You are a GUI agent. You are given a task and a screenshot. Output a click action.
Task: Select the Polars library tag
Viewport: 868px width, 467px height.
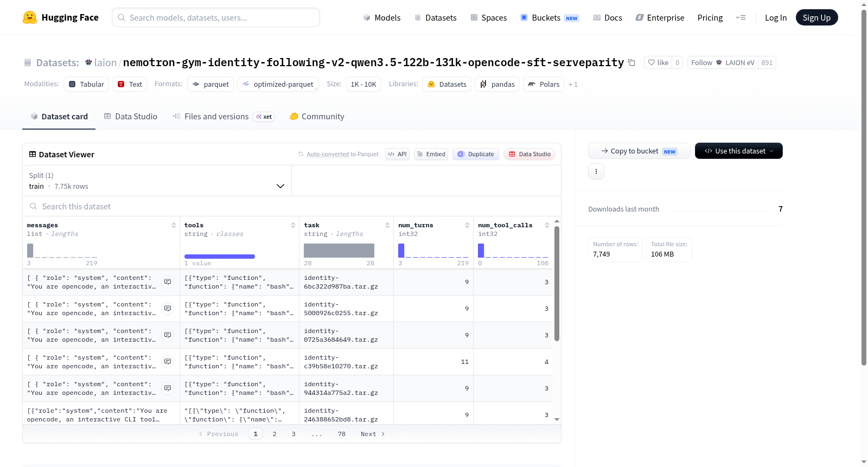tap(544, 84)
